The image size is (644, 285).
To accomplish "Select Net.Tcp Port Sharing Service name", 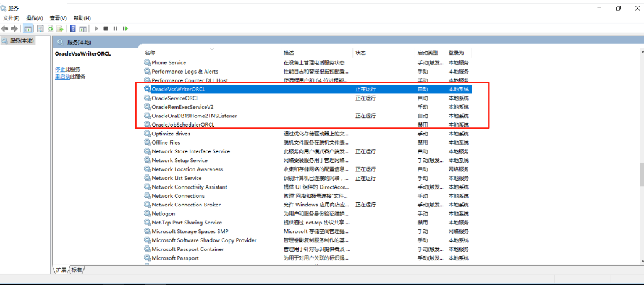I will (187, 223).
